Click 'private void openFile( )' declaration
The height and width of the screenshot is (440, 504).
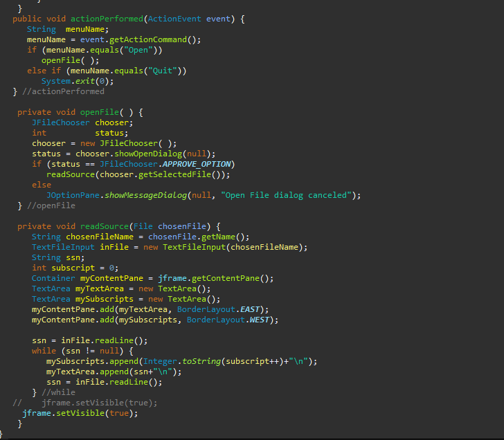pos(75,112)
